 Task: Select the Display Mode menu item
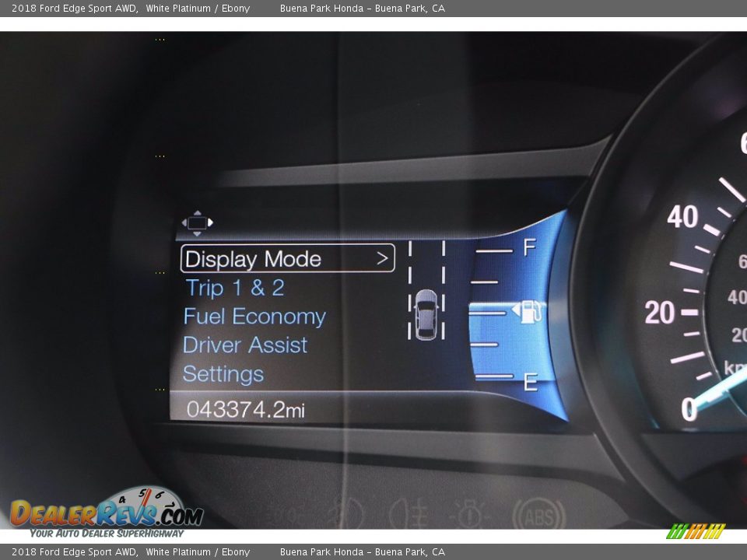pyautogui.click(x=287, y=258)
